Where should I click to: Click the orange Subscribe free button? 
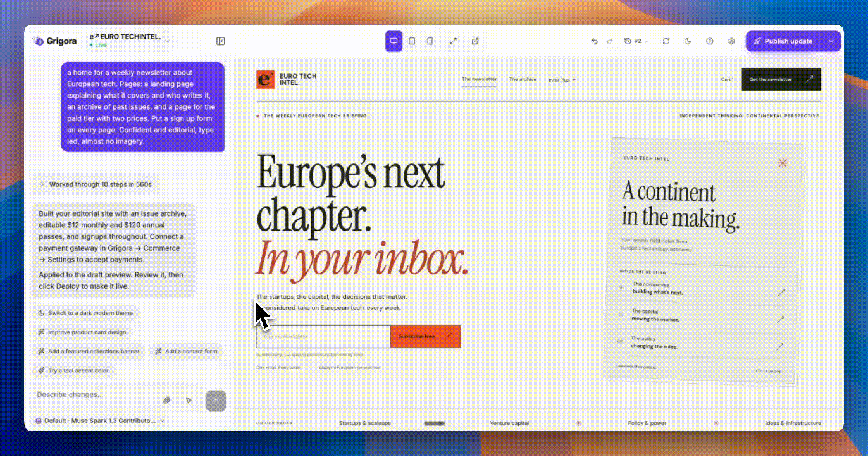point(425,336)
